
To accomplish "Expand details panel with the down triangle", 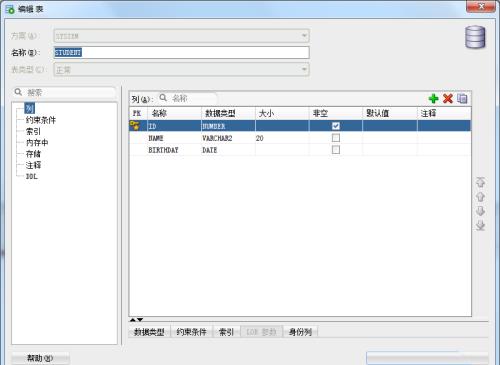I will 140,320.
